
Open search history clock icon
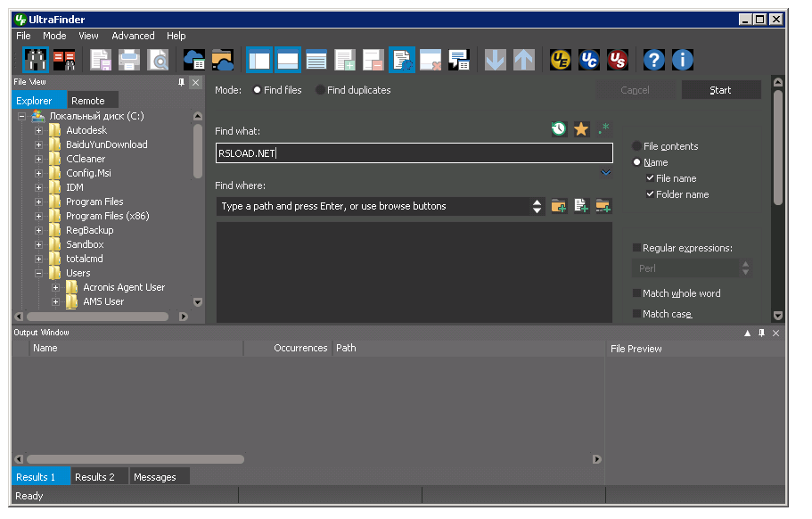(x=559, y=128)
